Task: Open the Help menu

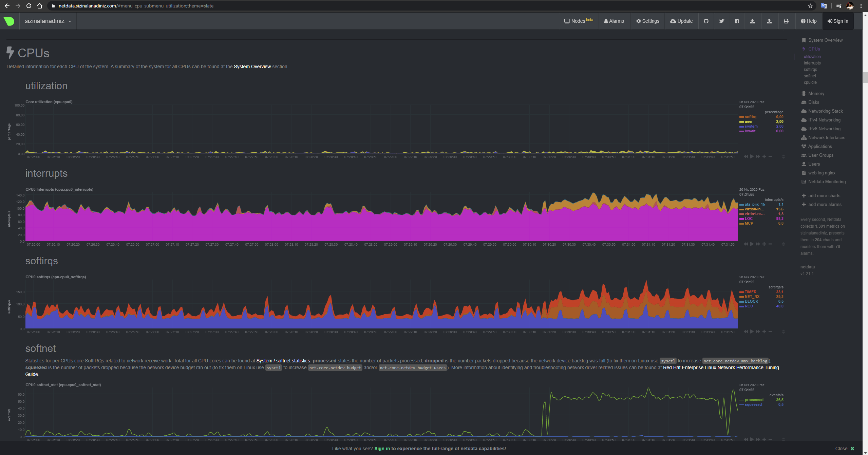Action: coord(809,21)
